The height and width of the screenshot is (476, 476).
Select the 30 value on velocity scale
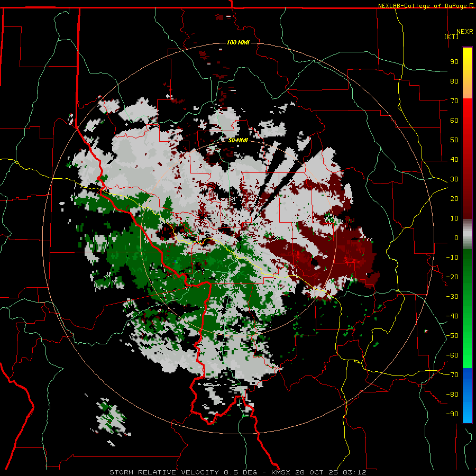point(454,179)
